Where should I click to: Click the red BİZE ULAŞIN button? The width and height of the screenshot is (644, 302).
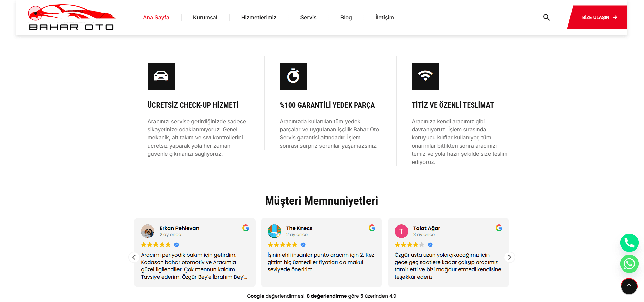[598, 17]
